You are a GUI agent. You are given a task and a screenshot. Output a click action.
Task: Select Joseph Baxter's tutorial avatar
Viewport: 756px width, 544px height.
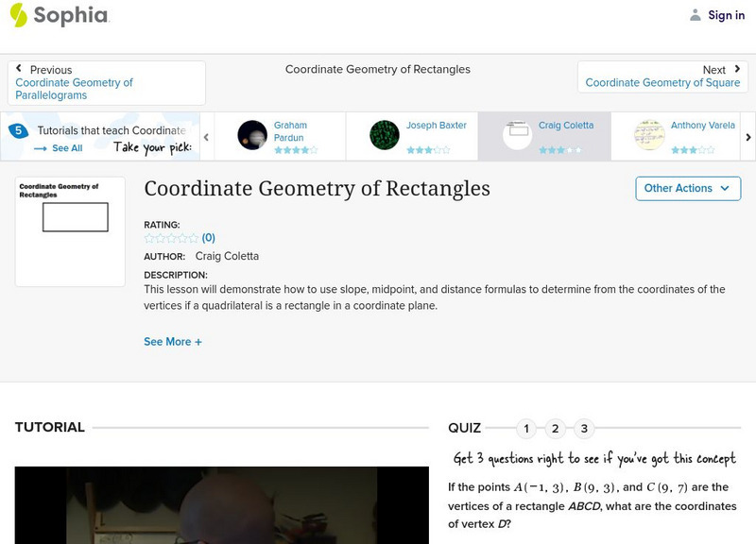(385, 135)
